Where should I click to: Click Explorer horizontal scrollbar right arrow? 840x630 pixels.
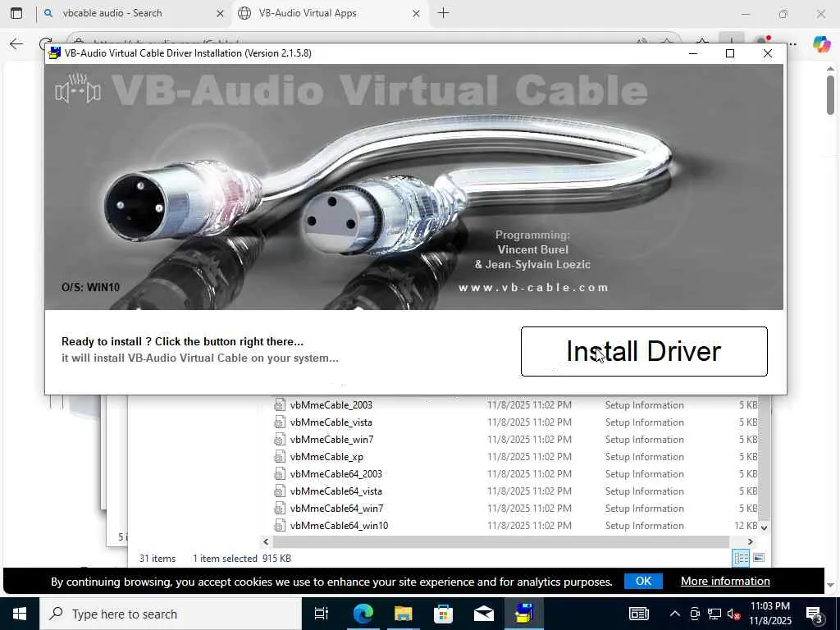[751, 541]
